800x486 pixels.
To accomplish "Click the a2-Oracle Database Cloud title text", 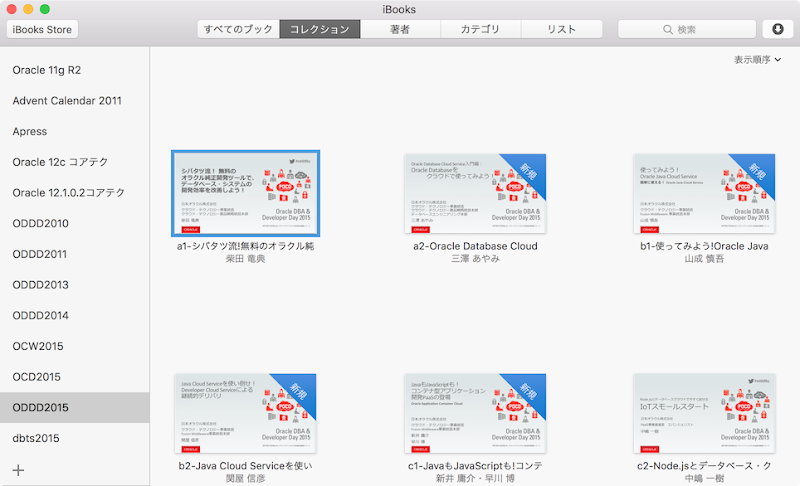I will click(475, 246).
